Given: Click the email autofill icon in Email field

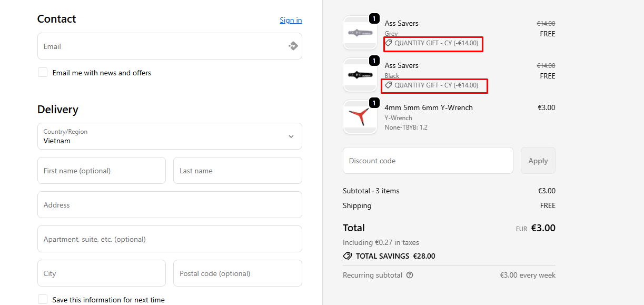Looking at the screenshot, I should (293, 46).
